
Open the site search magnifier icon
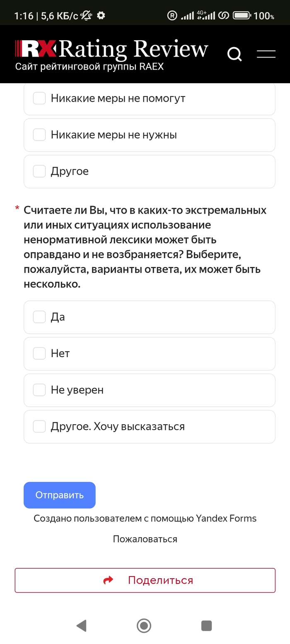click(x=234, y=54)
